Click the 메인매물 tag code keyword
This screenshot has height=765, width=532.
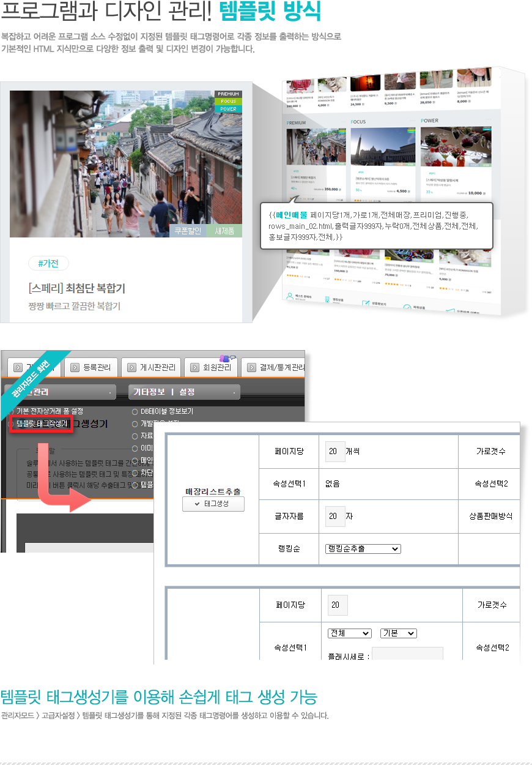tap(291, 215)
